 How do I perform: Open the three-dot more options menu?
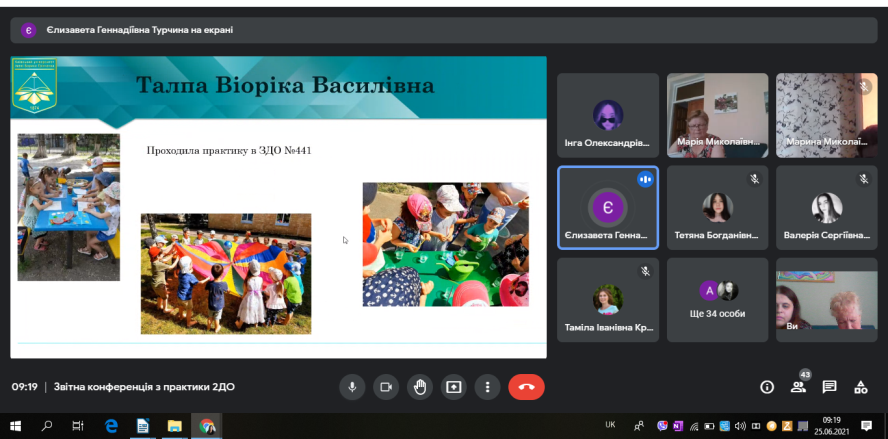[x=487, y=387]
